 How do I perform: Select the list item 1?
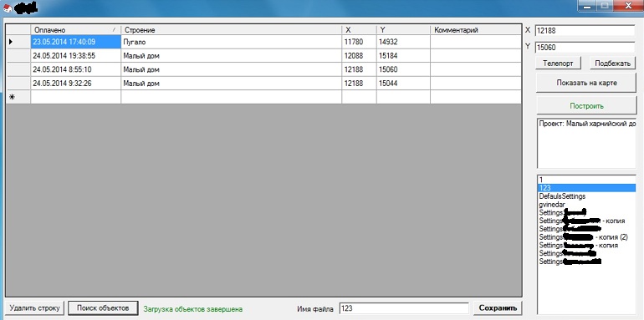click(586, 180)
